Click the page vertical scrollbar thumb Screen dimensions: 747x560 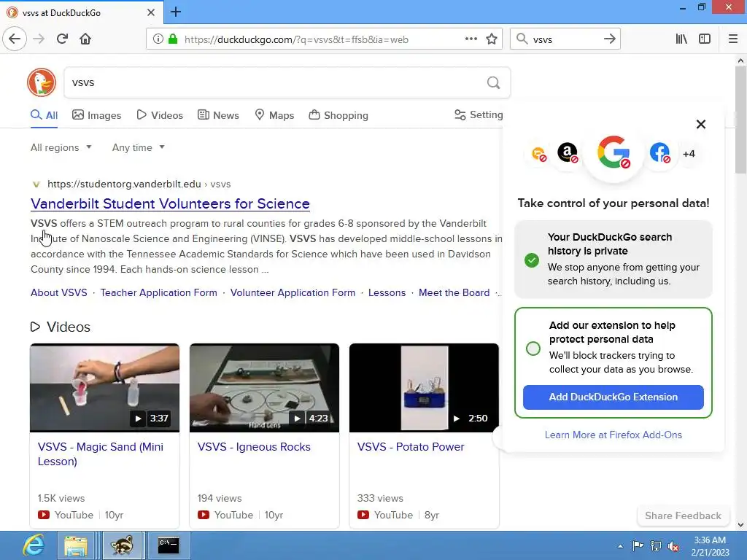(x=740, y=120)
